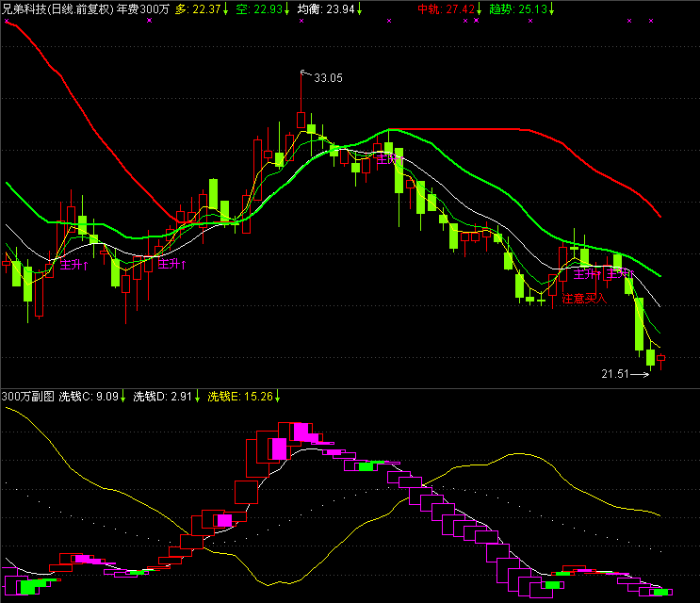The width and height of the screenshot is (700, 603).
Task: Select the 洗钱E: 15.26 value
Action: (x=240, y=397)
